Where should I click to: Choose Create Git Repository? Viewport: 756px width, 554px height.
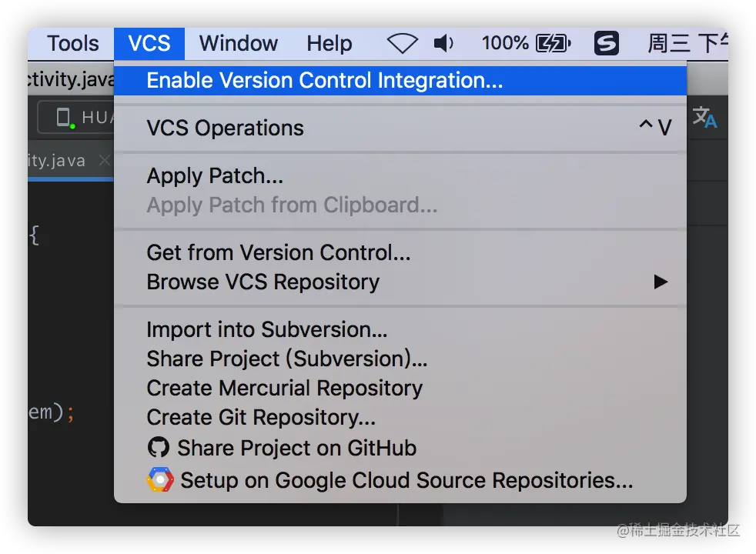[x=261, y=417]
